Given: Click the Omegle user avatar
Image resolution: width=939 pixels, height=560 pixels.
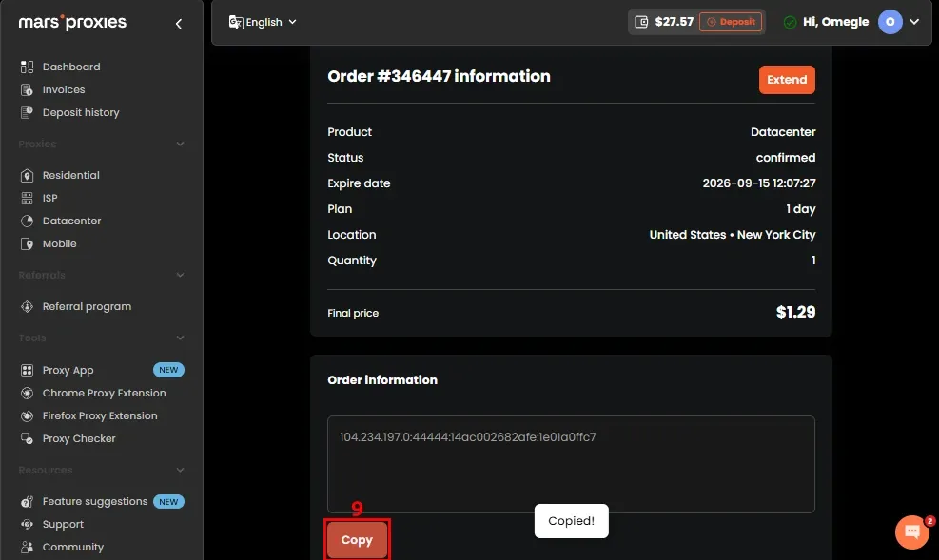Looking at the screenshot, I should click(x=890, y=22).
